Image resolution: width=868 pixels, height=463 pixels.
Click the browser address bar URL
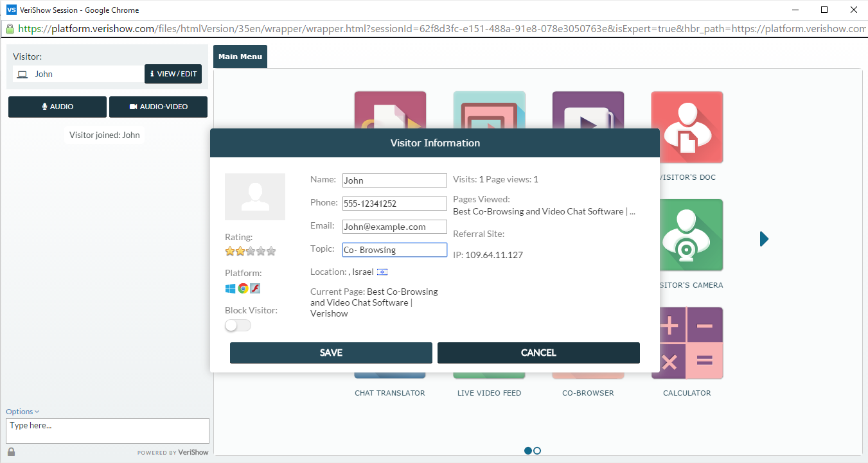point(442,29)
